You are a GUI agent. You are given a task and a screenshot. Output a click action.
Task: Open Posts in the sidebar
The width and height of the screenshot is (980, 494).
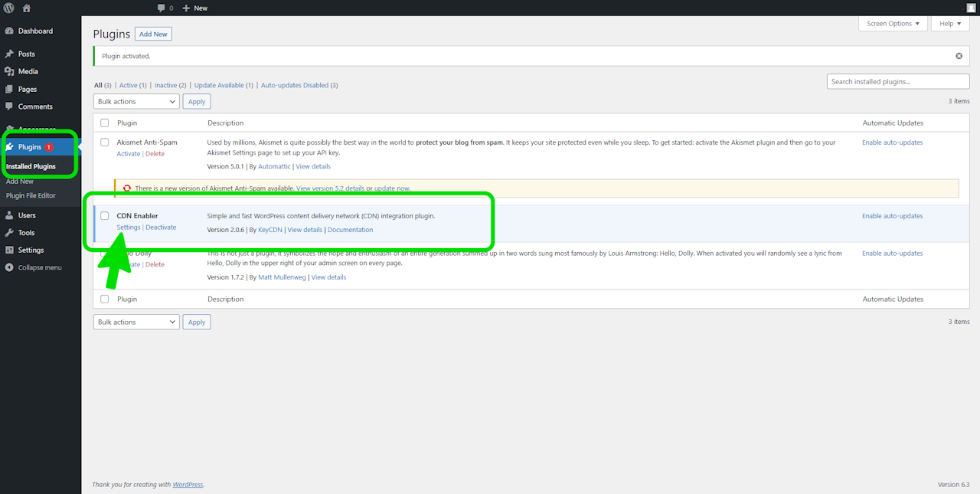coord(27,54)
